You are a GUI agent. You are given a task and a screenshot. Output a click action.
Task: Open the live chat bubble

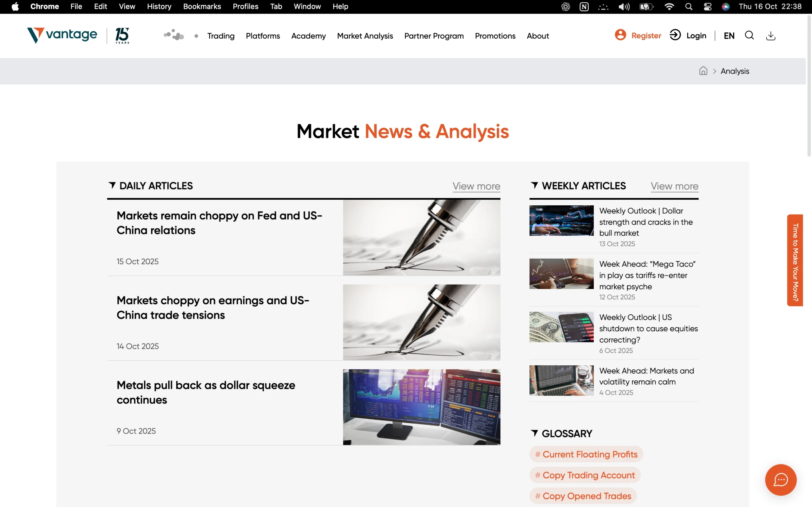[x=781, y=479]
